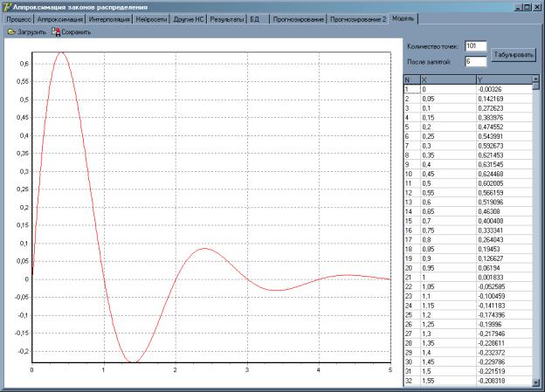Click the row number cell 1

point(412,89)
